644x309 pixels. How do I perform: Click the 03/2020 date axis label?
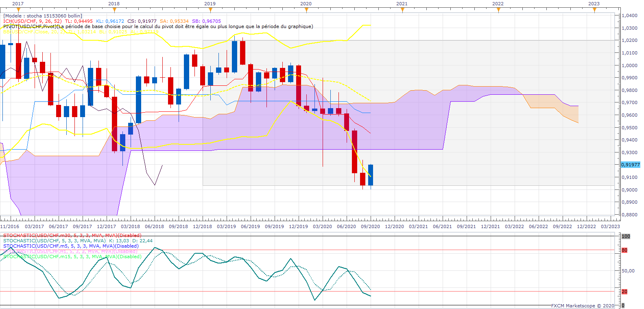coord(322,226)
